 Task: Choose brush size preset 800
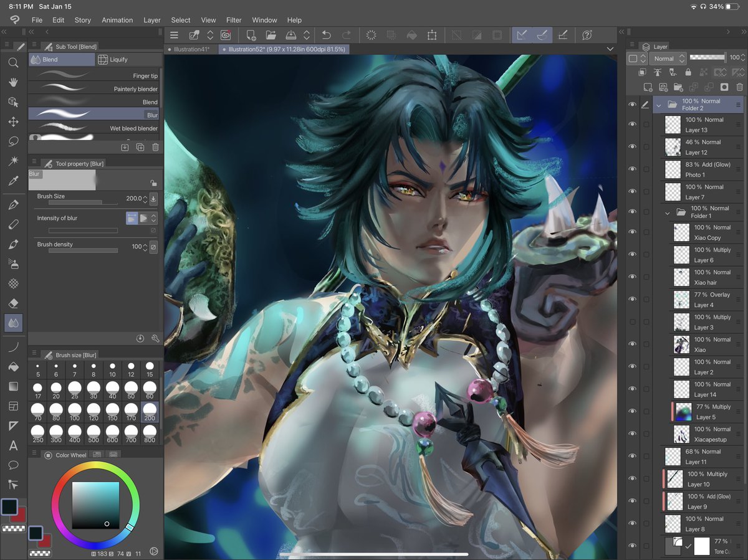tap(150, 434)
